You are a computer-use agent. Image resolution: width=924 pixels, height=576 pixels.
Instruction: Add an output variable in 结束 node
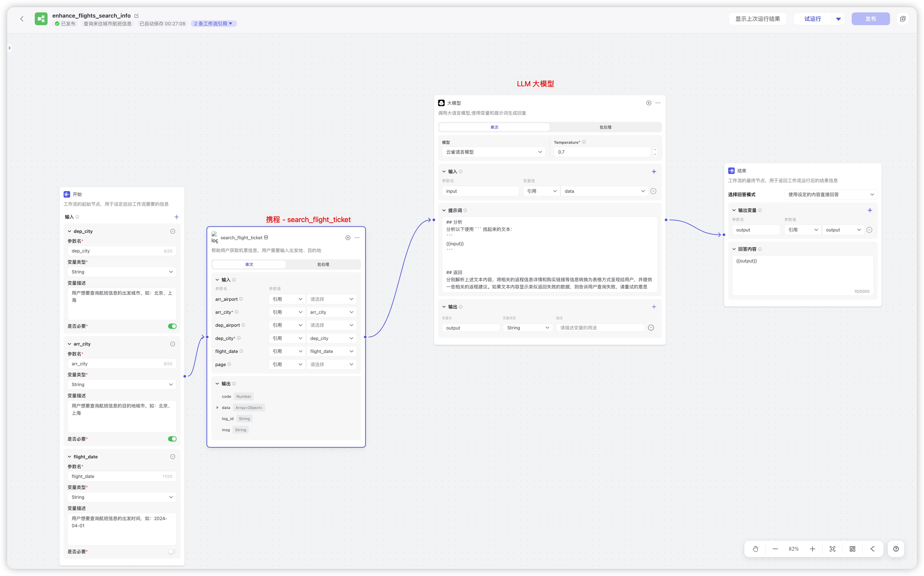pos(869,210)
